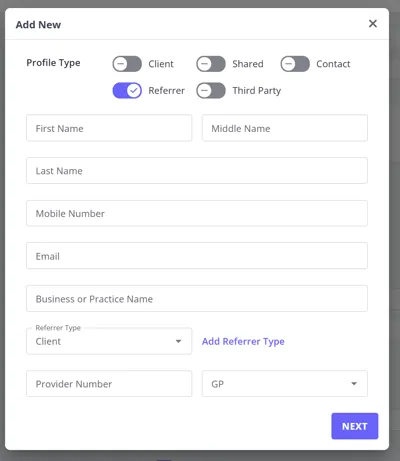Activate the Mobile Number field
The image size is (400, 461).
(197, 213)
